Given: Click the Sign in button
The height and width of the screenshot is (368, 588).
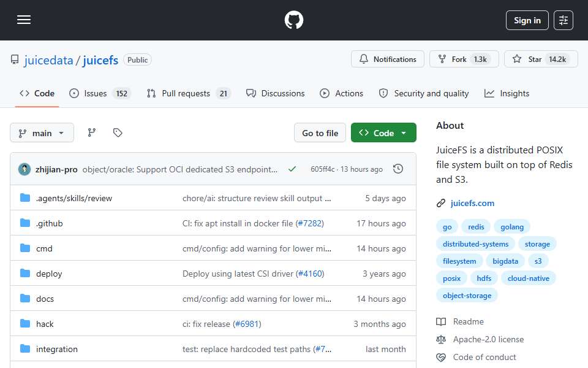Looking at the screenshot, I should click(x=527, y=20).
